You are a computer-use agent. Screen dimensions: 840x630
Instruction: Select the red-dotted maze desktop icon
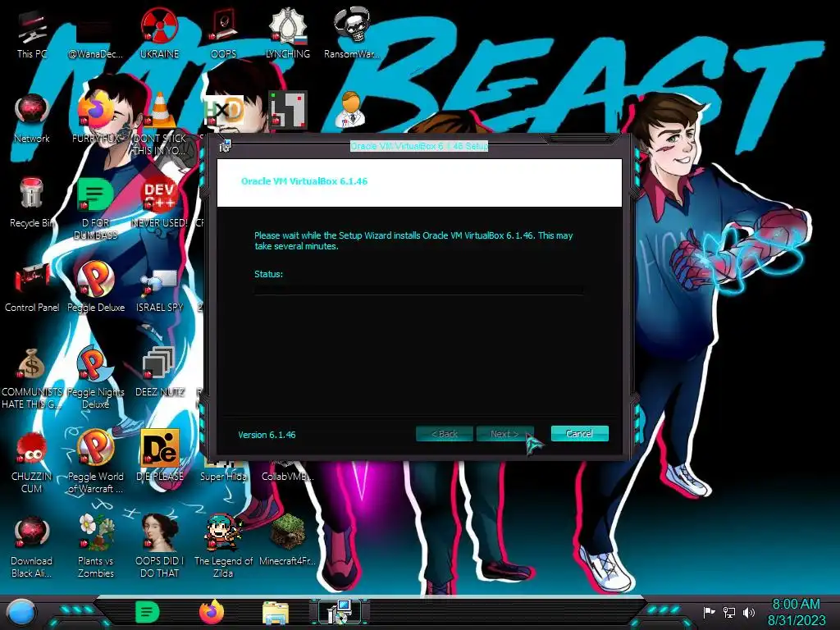(x=288, y=110)
